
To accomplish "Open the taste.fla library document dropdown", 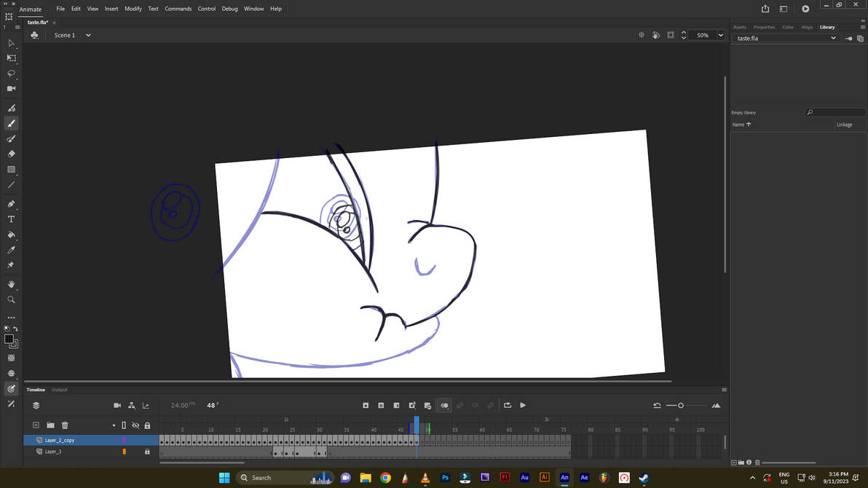I will pyautogui.click(x=785, y=38).
